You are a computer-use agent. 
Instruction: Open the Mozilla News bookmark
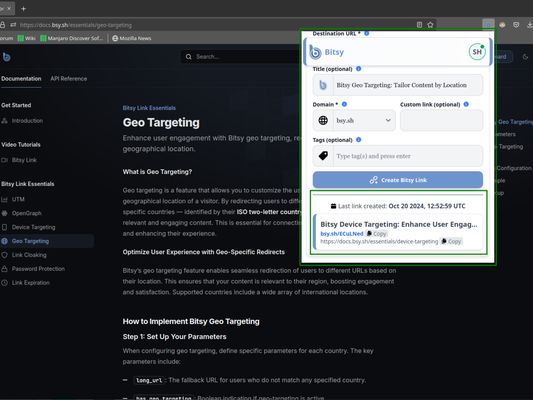tap(132, 38)
